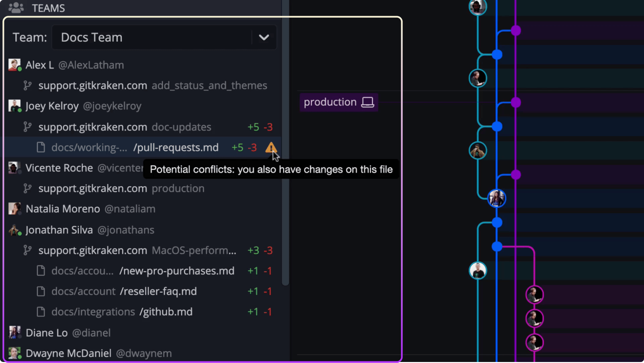Click Dwayne McDaniel's avatar picture
This screenshot has height=363, width=644.
14,353
